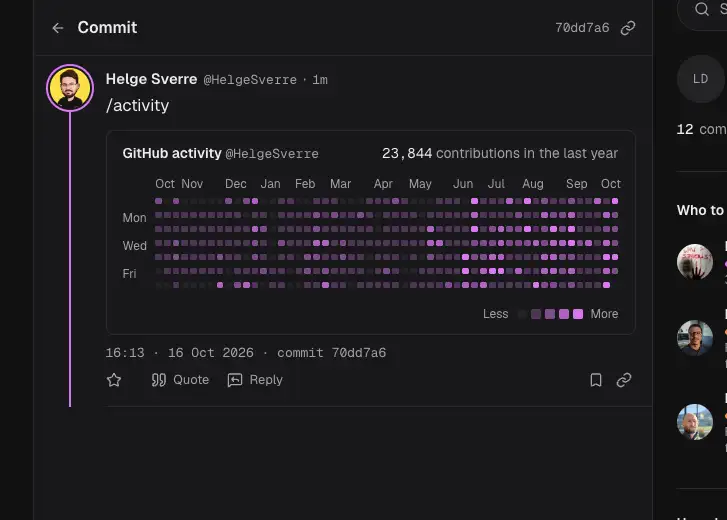727x520 pixels.
Task: Click the 70dd7a6 hash in header
Action: (582, 28)
